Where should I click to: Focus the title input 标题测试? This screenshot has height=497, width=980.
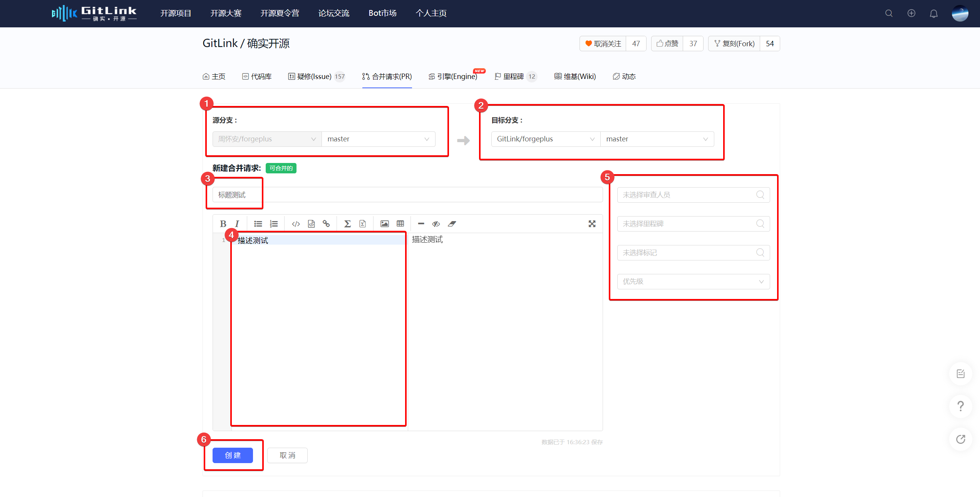click(x=408, y=195)
